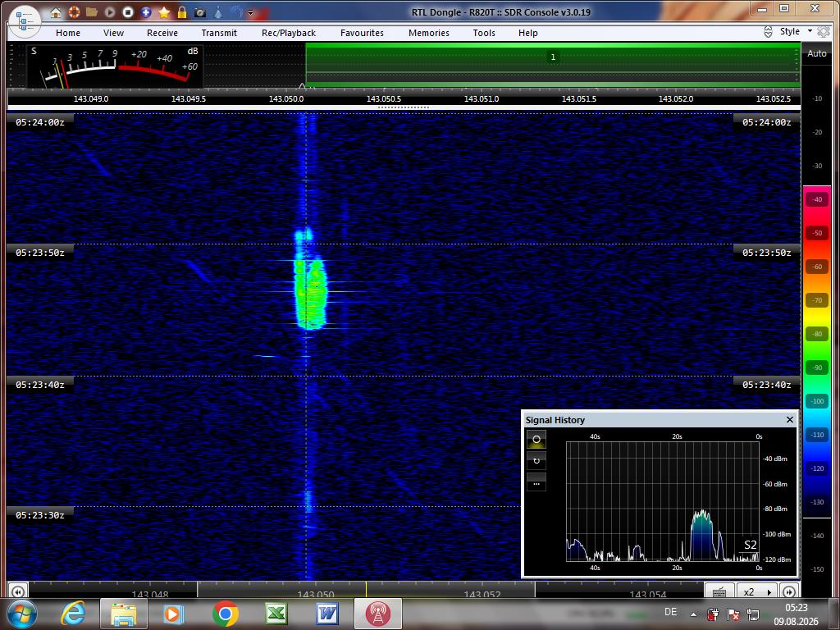
Task: Open the Tools ribbon tab
Action: pyautogui.click(x=484, y=33)
